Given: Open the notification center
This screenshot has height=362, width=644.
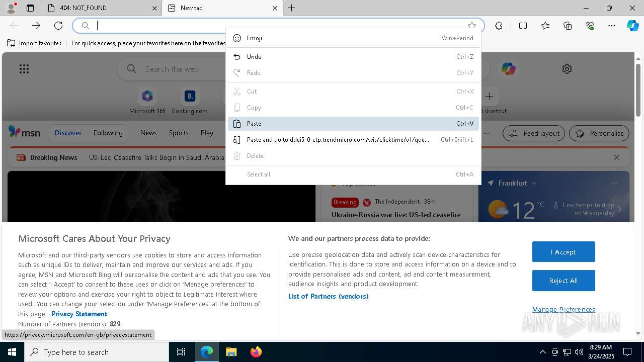Looking at the screenshot, I should [627, 352].
